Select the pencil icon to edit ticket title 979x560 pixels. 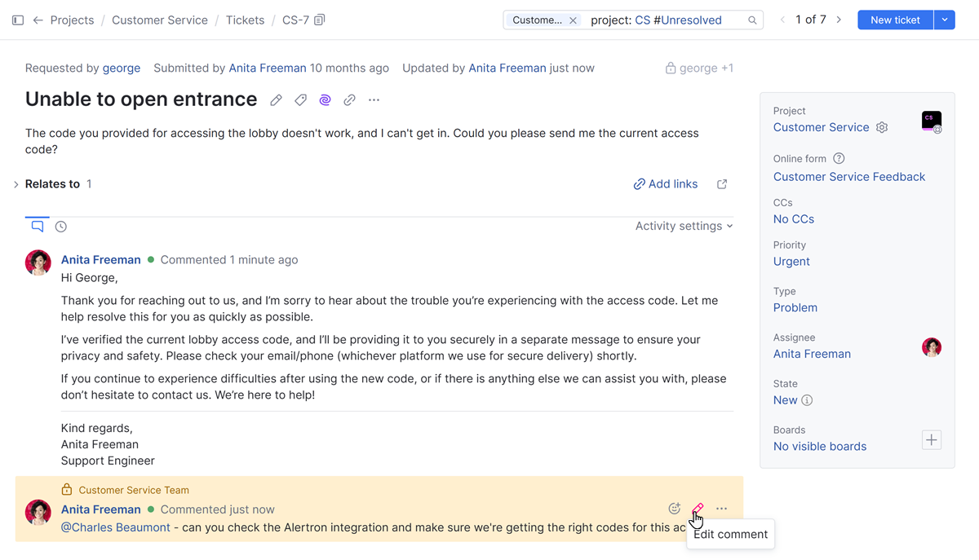275,99
